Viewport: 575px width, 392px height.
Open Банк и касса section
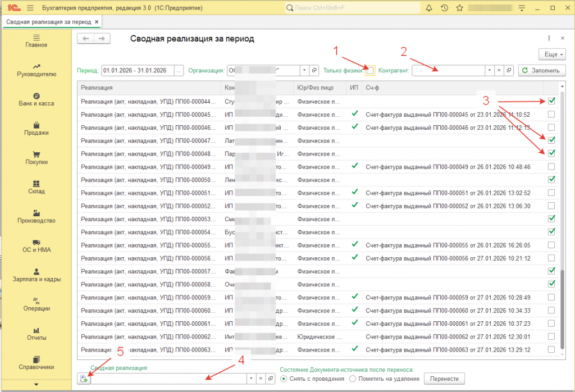pyautogui.click(x=36, y=99)
